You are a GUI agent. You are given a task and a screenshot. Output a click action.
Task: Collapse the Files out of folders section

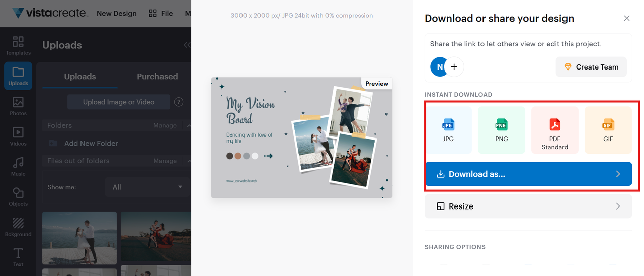(189, 161)
